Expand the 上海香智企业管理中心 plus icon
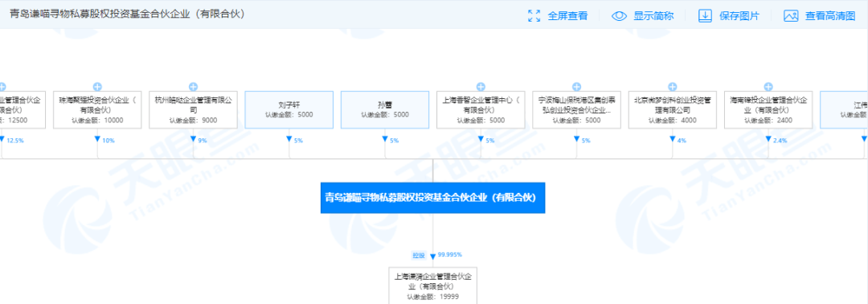The height and width of the screenshot is (304, 868). point(481,86)
